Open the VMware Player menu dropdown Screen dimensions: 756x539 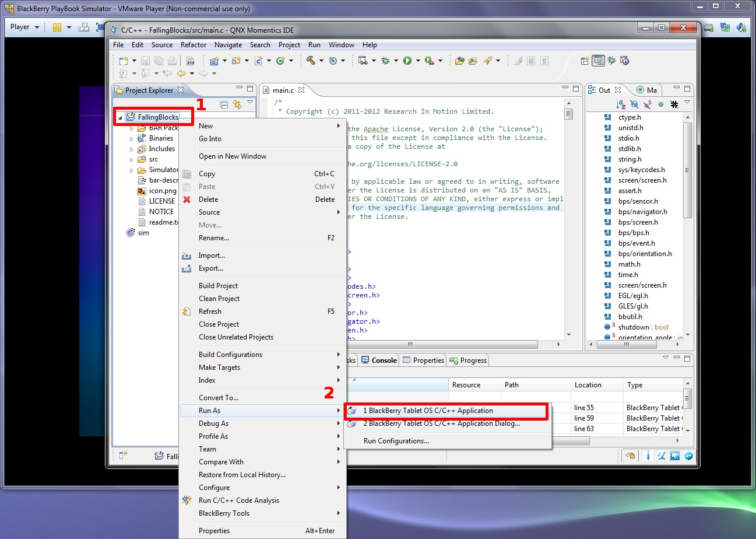[25, 27]
